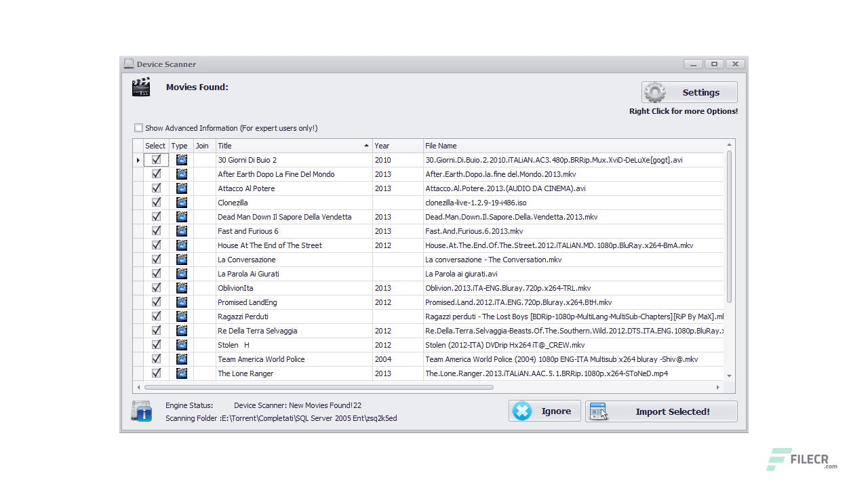Screen dimensions: 868x488
Task: Click the type icon for Team America World Police
Action: (x=181, y=359)
